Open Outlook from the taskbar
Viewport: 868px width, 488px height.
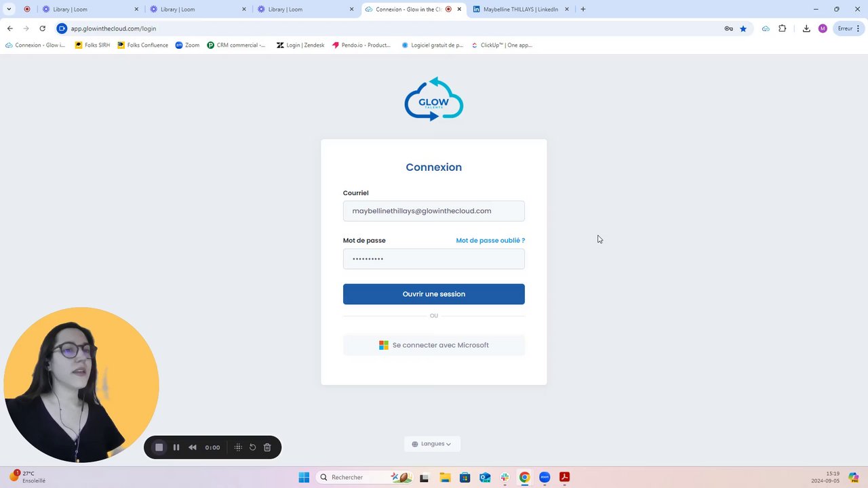pyautogui.click(x=485, y=477)
